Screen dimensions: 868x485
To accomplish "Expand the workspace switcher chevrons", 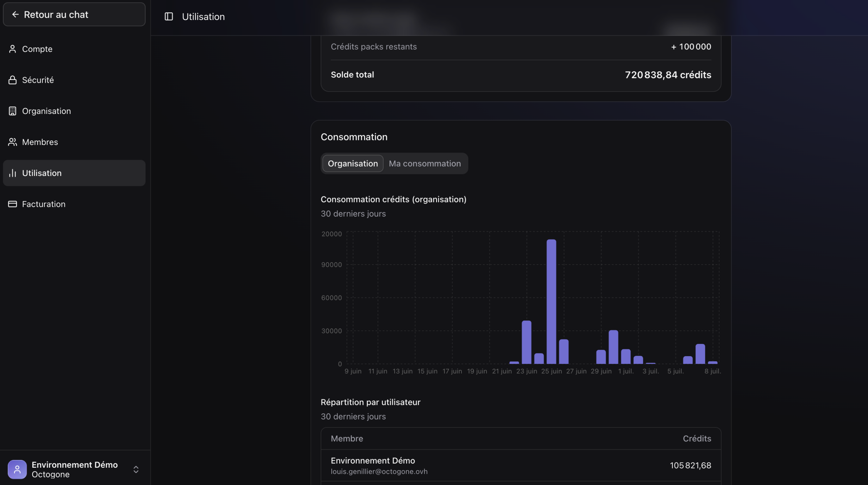I will pyautogui.click(x=136, y=469).
